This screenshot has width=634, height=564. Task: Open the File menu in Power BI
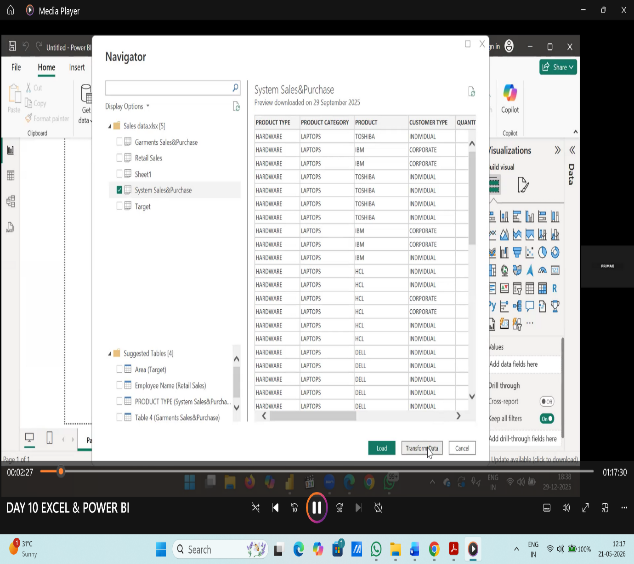pyautogui.click(x=16, y=67)
